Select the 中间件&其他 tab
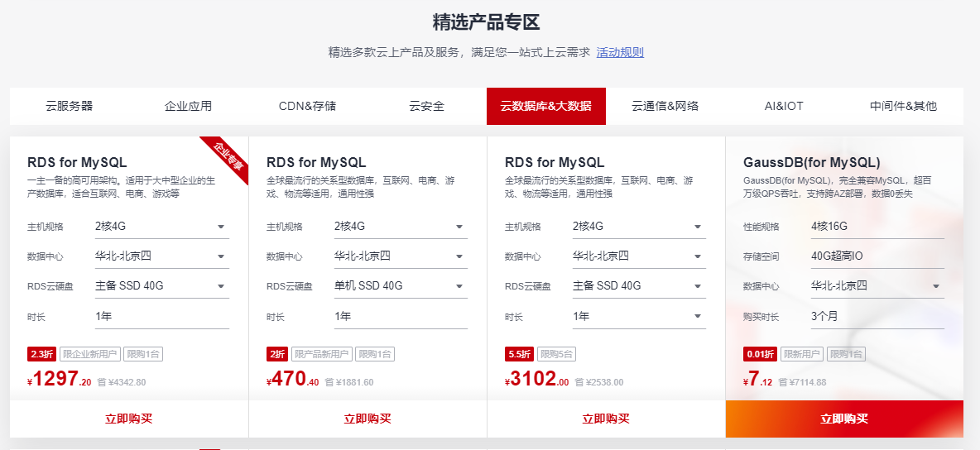This screenshot has width=980, height=450. coord(903,106)
